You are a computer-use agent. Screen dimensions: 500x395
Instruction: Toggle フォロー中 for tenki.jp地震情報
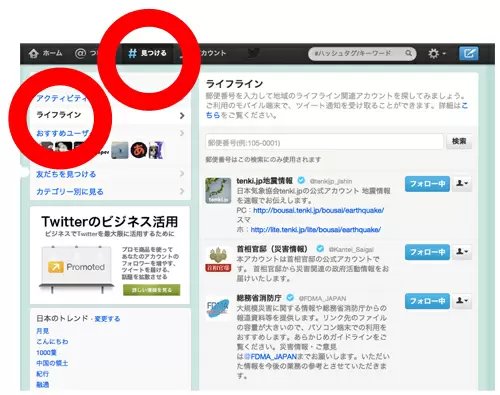427,184
